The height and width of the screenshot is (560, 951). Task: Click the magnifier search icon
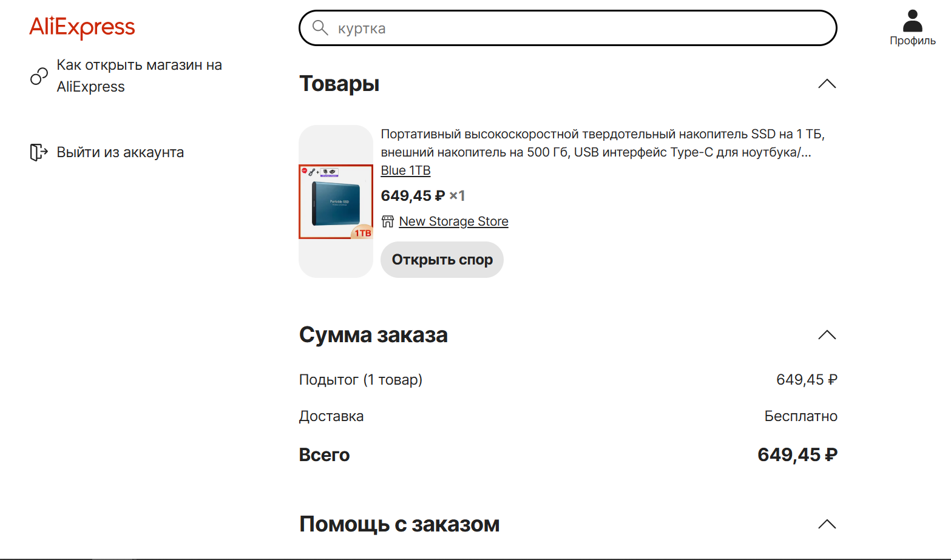(x=320, y=28)
